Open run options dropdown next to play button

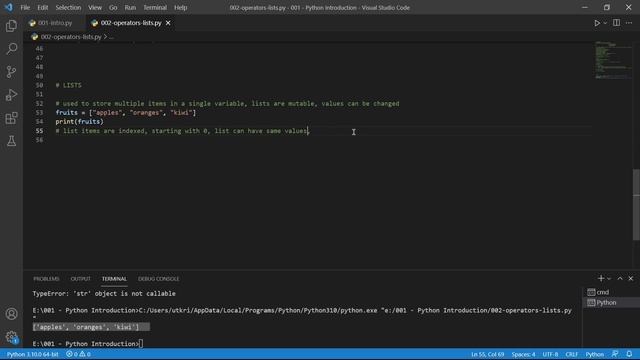(605, 23)
